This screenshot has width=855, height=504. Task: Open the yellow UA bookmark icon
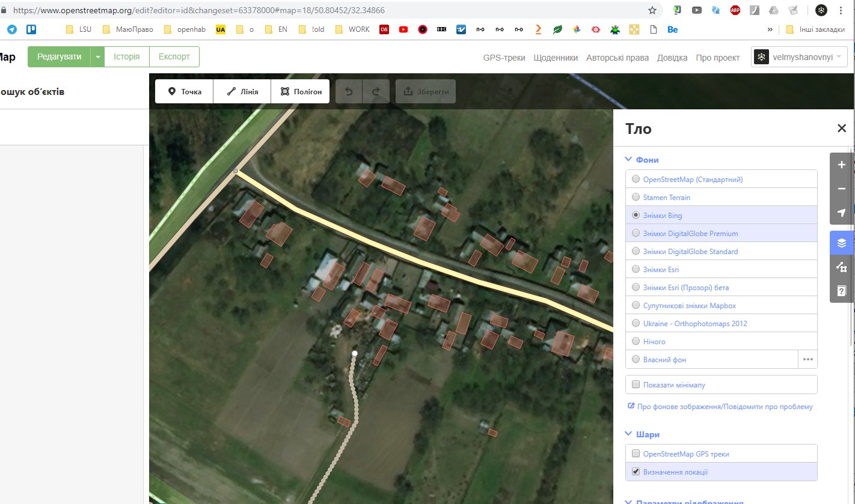click(221, 29)
